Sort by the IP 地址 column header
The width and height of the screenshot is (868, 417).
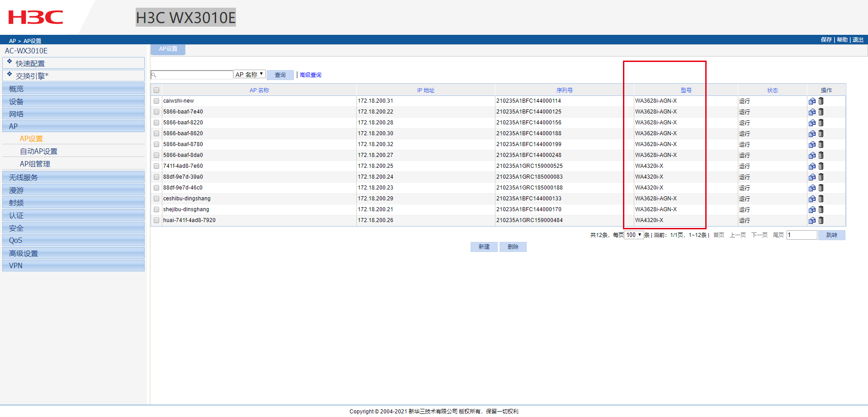426,90
